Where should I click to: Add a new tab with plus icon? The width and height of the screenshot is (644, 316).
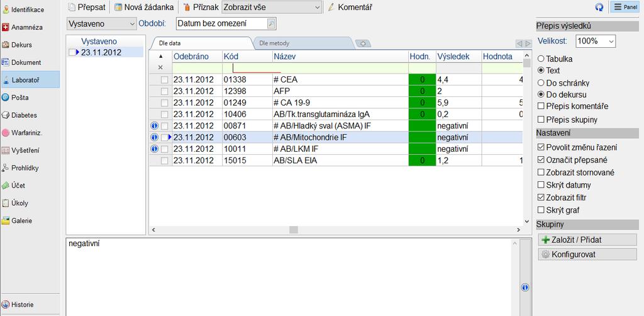pos(363,43)
